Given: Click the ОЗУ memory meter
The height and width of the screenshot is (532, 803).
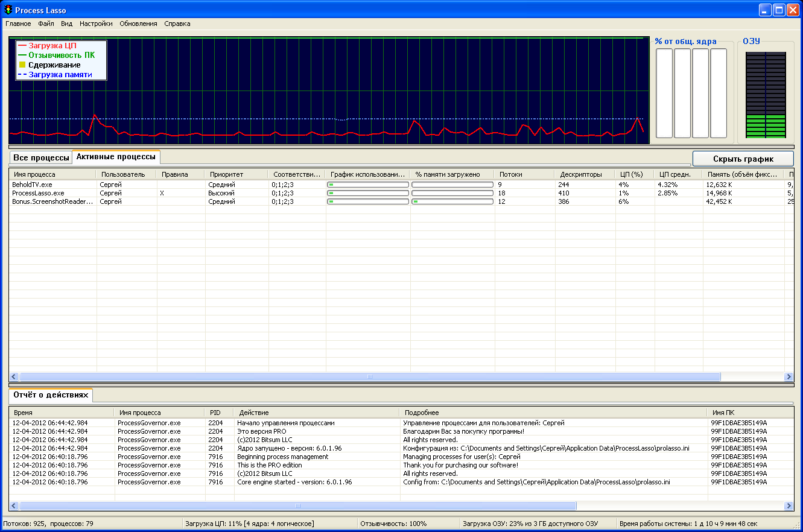Looking at the screenshot, I should tap(766, 95).
